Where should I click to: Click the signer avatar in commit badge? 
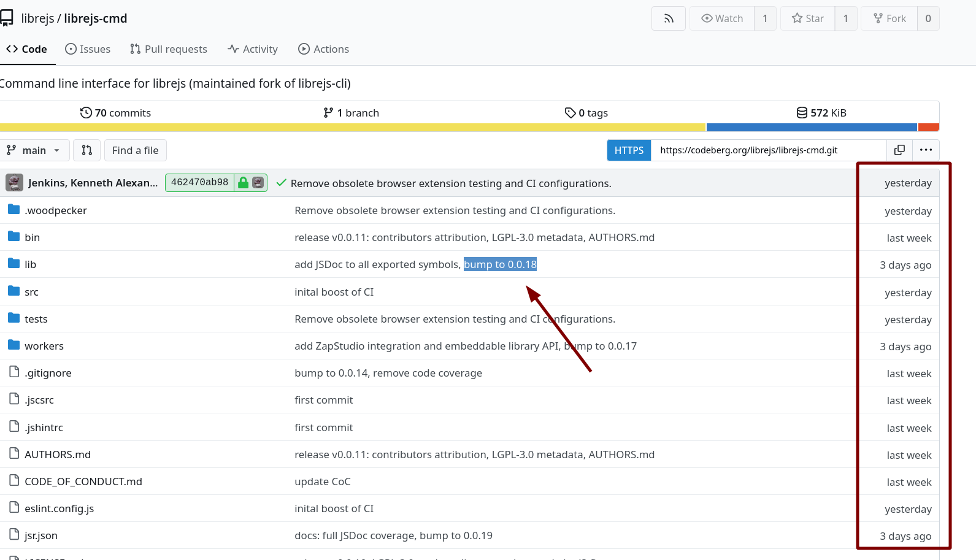click(258, 183)
